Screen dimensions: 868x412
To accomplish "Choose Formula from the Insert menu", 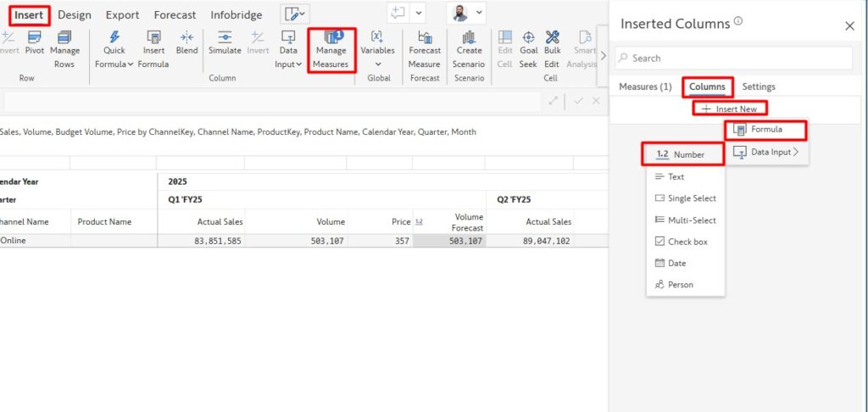I will pos(765,130).
